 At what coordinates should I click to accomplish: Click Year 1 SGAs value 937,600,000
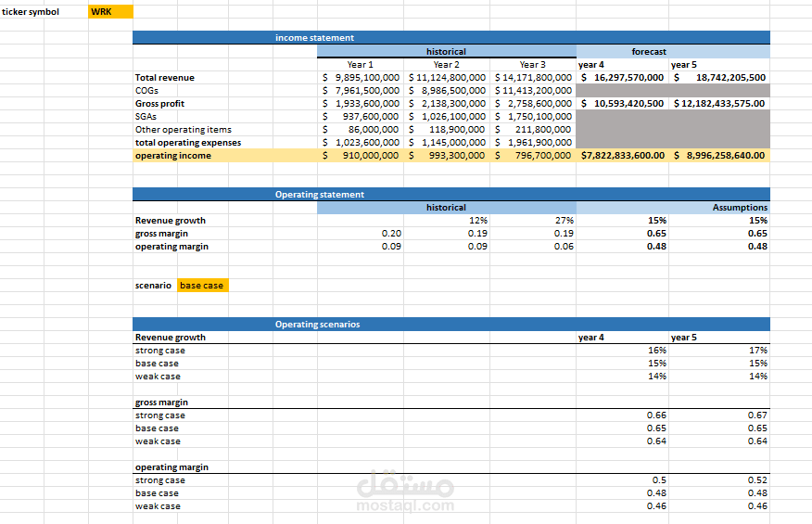click(x=361, y=116)
